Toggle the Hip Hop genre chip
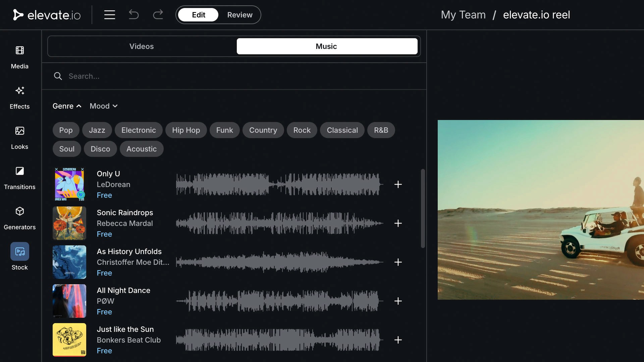The height and width of the screenshot is (362, 644). point(186,130)
